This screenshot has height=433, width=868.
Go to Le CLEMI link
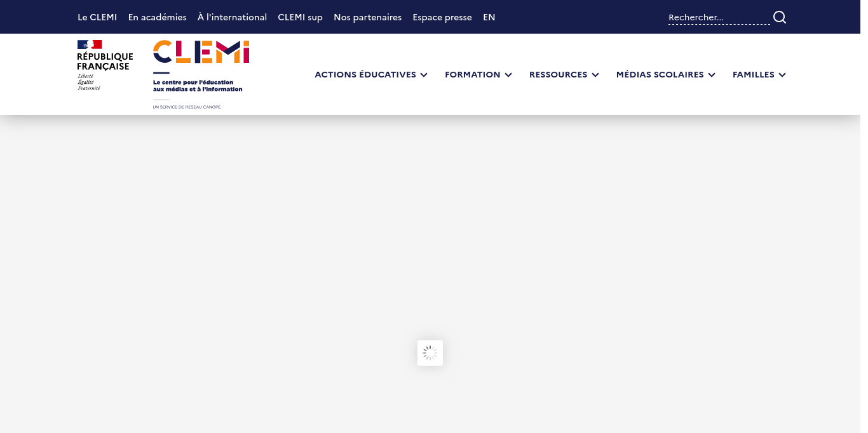(x=97, y=17)
